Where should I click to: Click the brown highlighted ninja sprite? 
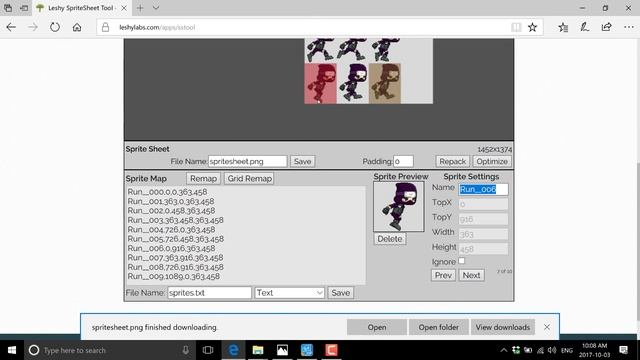(385, 84)
